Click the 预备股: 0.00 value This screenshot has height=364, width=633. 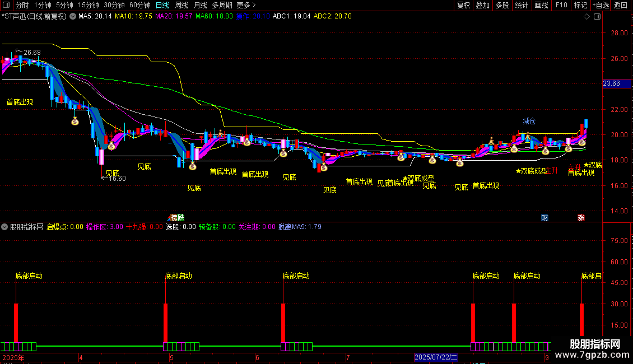coord(217,227)
